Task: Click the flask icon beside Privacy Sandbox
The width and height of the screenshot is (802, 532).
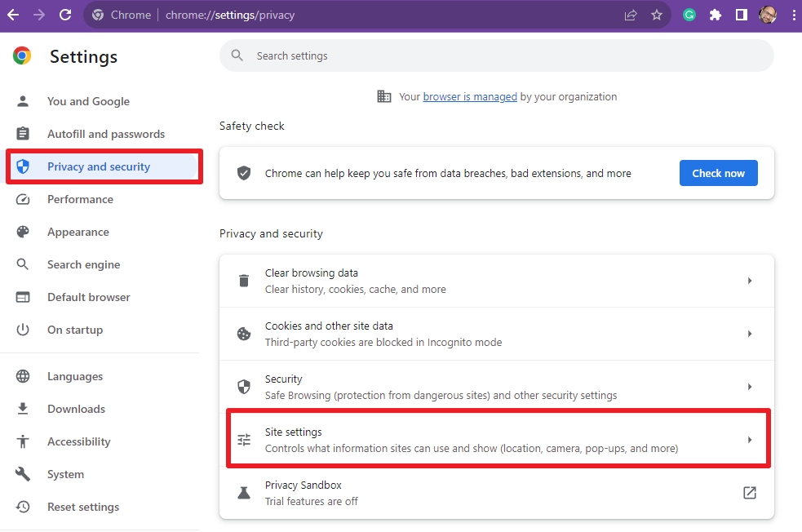Action: pyautogui.click(x=244, y=493)
